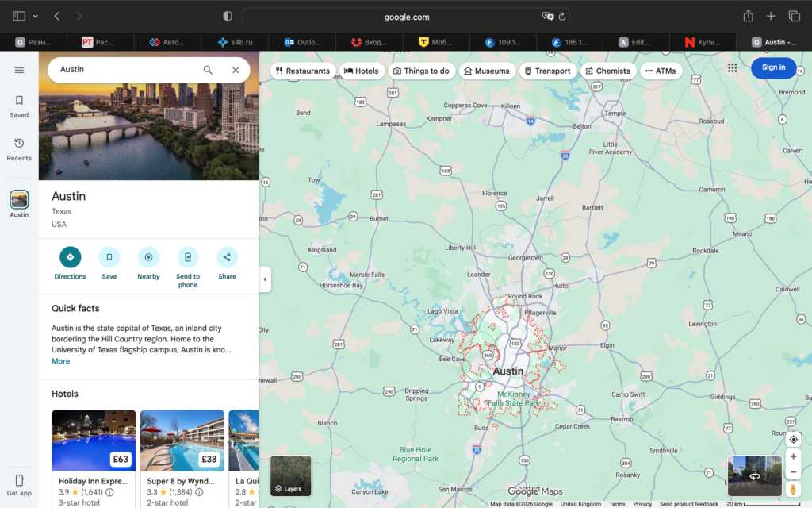Click the Sign in button
Viewport: 812px width, 508px height.
(773, 68)
